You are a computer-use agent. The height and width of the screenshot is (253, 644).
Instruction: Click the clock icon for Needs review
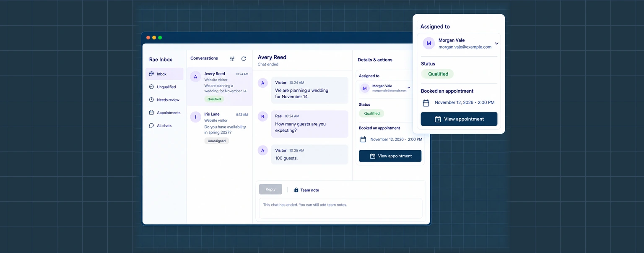(151, 100)
